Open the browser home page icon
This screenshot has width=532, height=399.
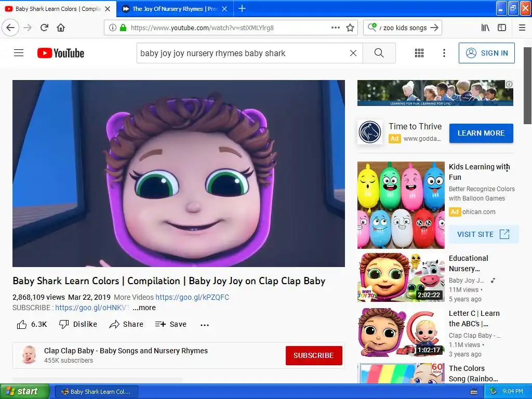61,28
